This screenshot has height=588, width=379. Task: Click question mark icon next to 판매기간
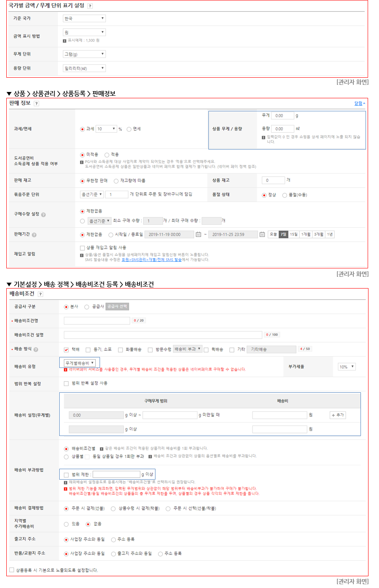34,235
